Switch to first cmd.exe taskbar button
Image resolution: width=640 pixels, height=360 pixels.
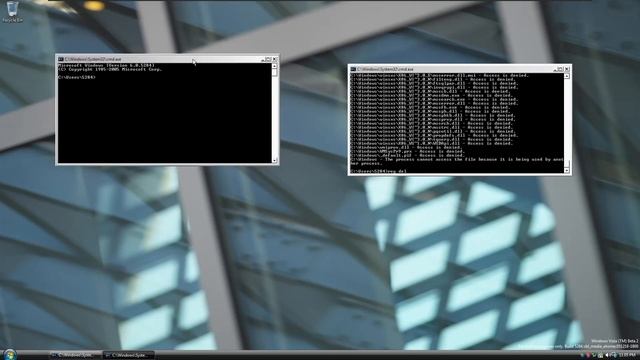click(x=76, y=356)
